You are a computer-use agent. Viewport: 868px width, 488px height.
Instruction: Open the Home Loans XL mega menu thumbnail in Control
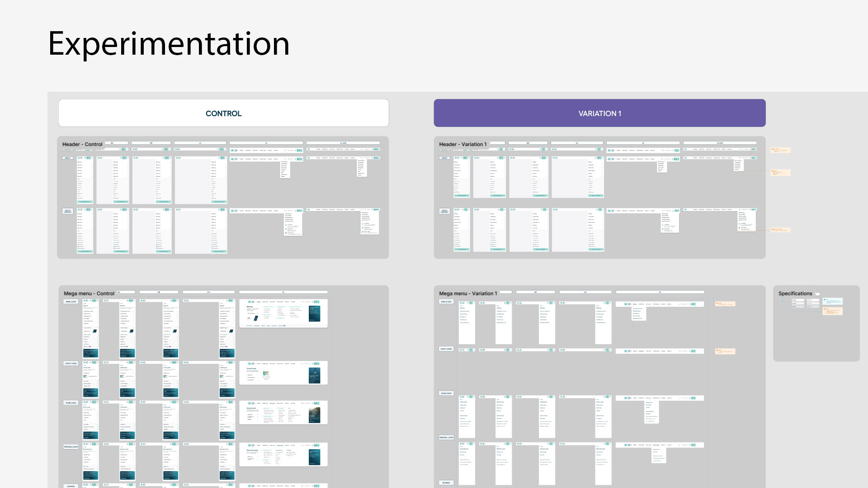tap(283, 412)
